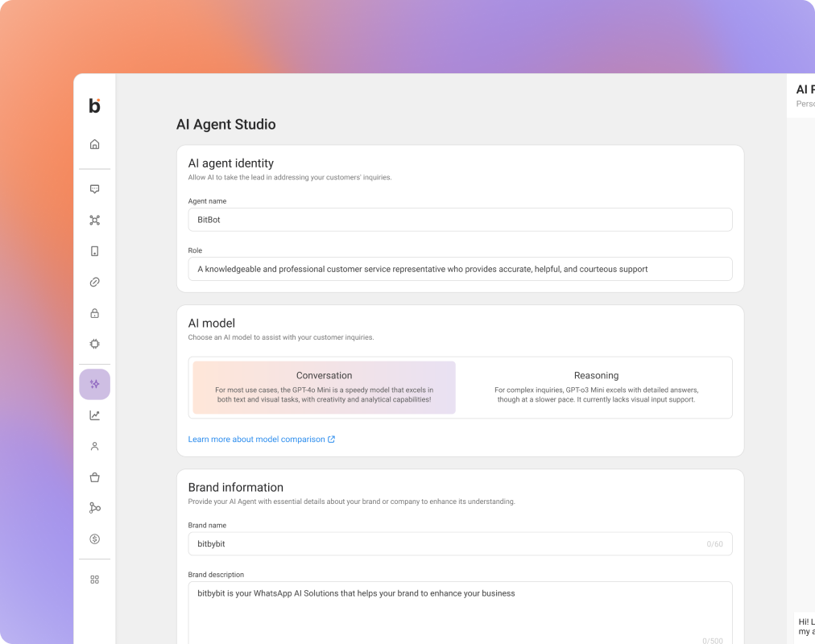Viewport: 815px width, 644px height.
Task: Open the chat inbox sidebar icon
Action: 94,189
